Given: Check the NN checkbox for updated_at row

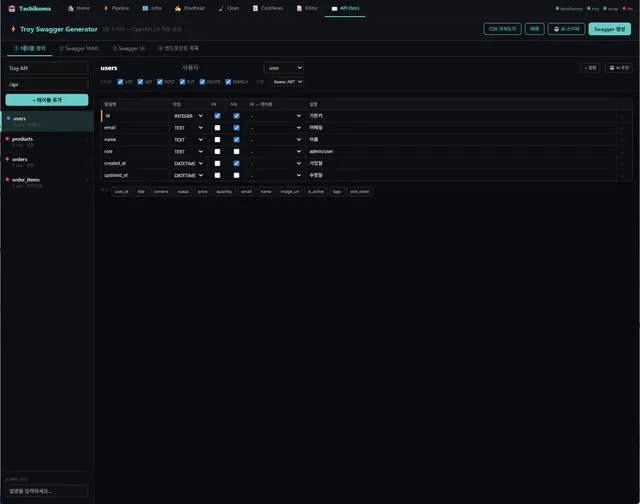Looking at the screenshot, I should [x=236, y=175].
